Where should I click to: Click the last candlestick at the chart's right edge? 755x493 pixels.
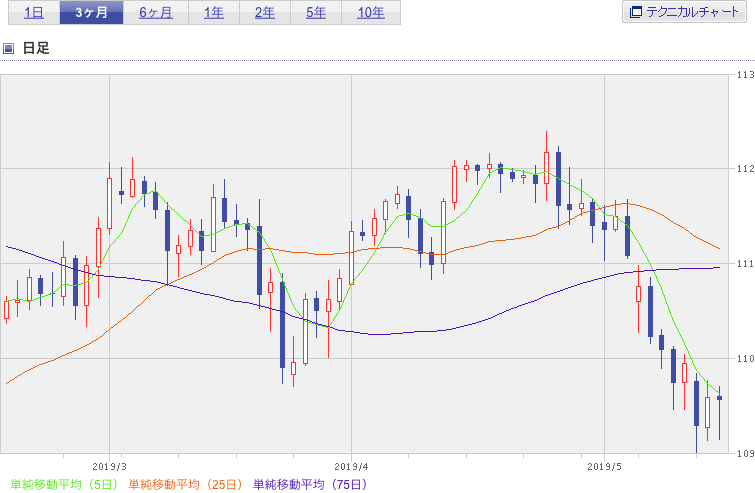[719, 413]
